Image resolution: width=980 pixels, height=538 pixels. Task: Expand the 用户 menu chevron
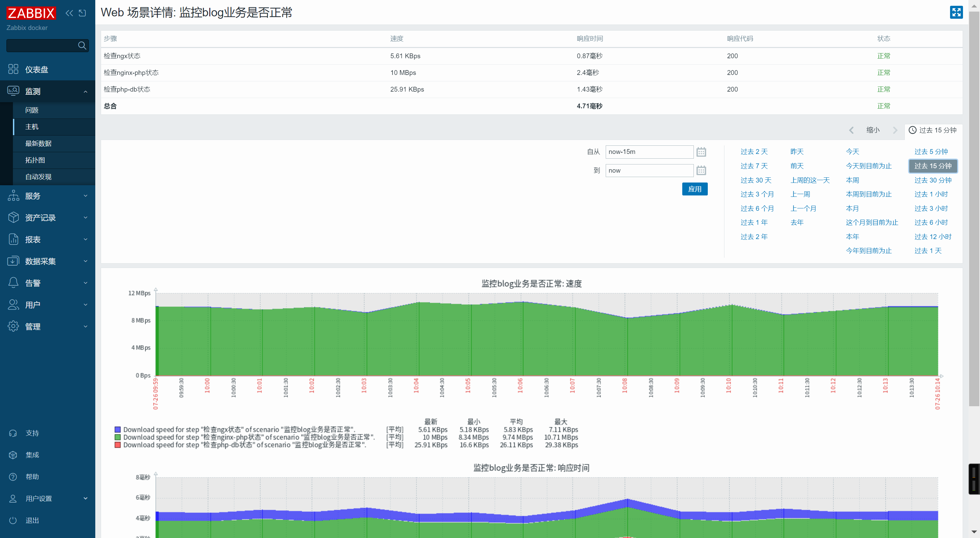click(x=86, y=305)
